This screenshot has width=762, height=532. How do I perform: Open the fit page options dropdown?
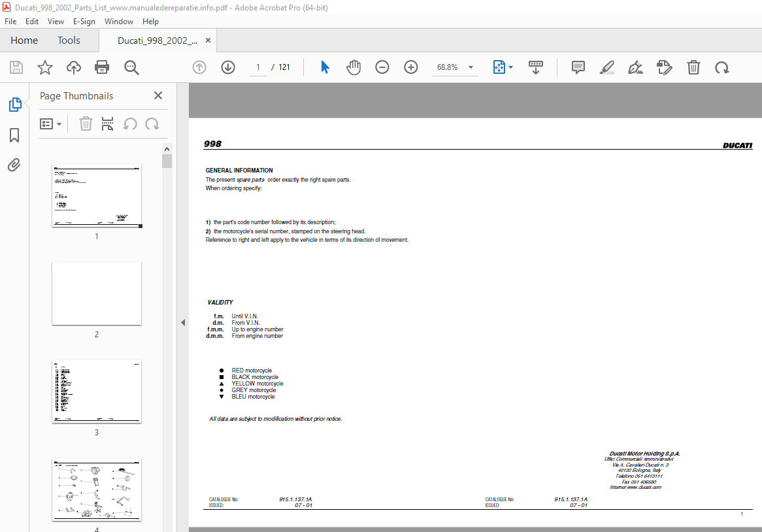click(x=510, y=67)
